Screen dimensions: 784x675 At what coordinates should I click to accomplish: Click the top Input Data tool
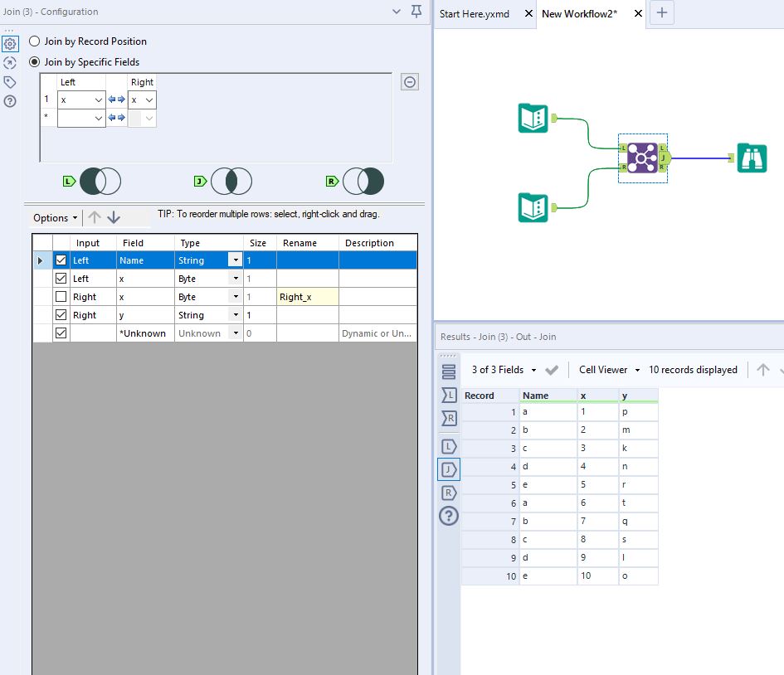(532, 118)
